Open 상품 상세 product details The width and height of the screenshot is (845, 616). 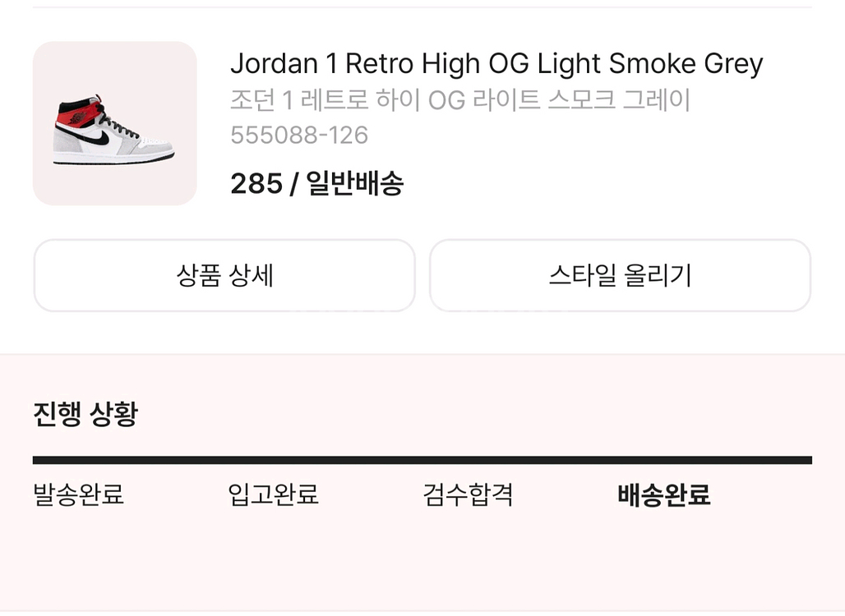point(224,275)
